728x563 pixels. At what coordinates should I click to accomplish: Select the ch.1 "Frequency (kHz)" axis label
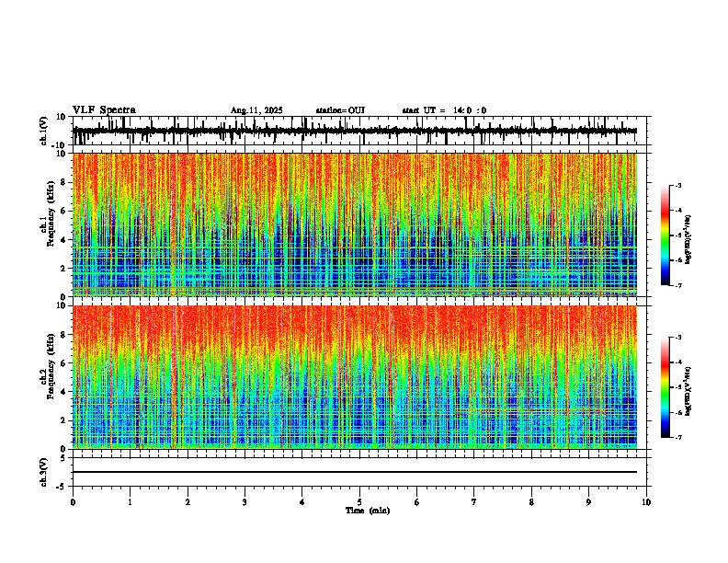pos(51,213)
